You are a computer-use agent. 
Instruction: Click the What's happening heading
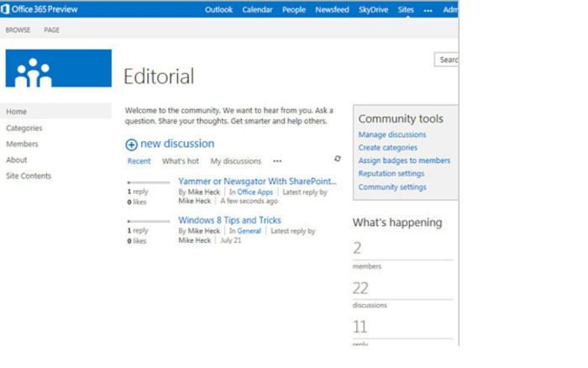click(x=397, y=223)
